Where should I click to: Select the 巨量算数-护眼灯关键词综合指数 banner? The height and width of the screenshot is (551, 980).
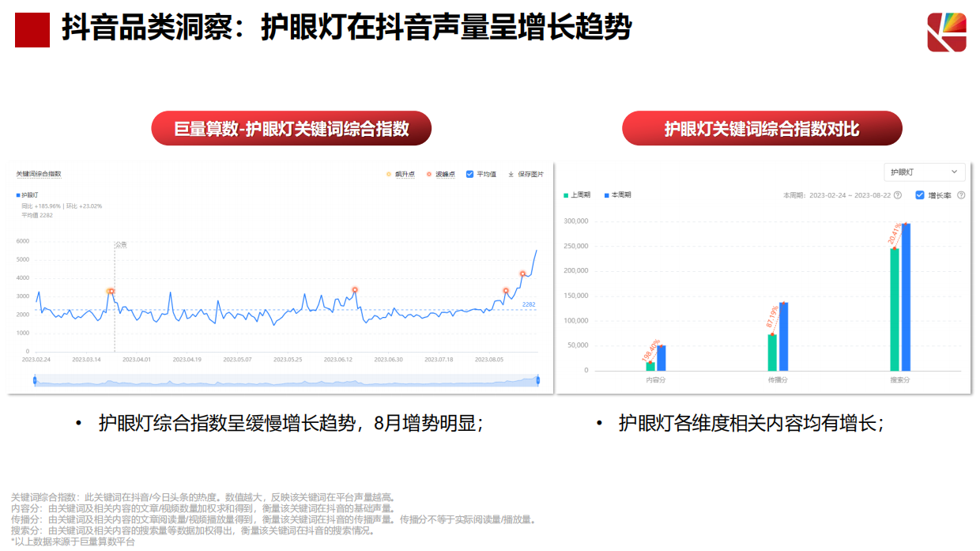pos(291,127)
